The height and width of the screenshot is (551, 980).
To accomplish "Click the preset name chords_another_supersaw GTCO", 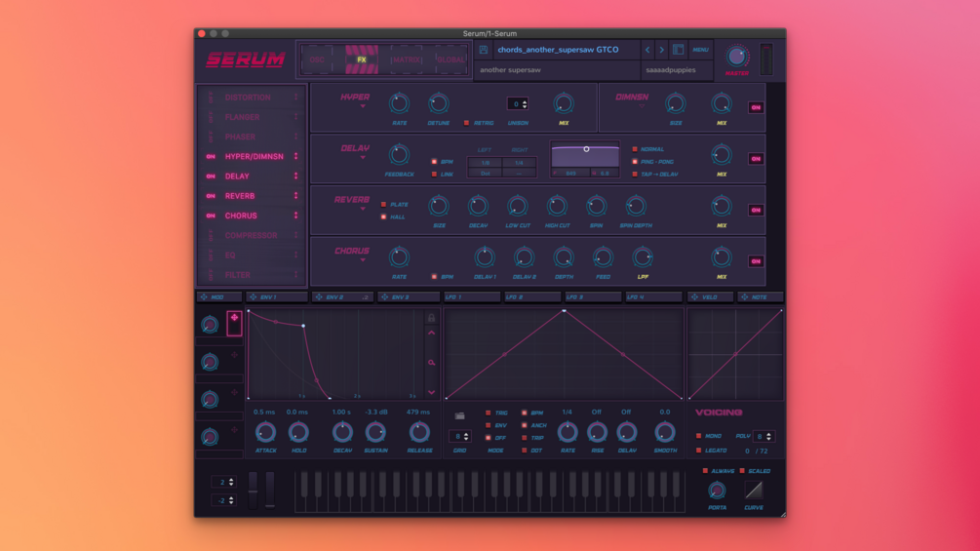I will coord(558,50).
